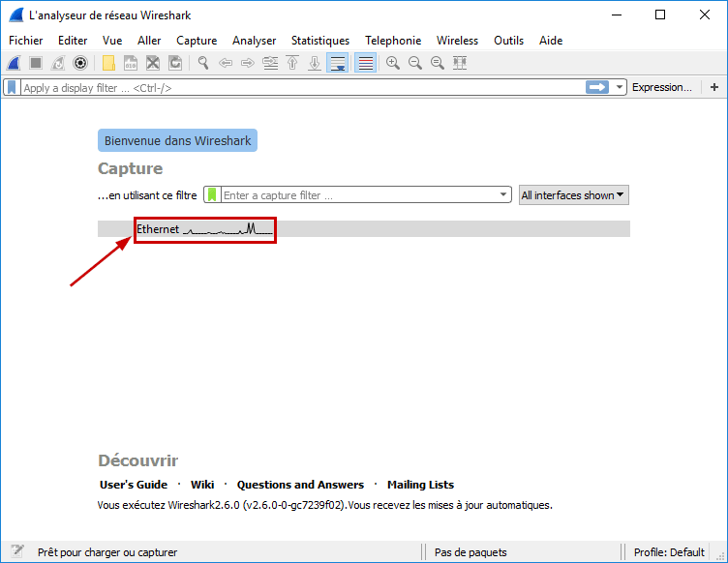Open All interfaces shown dropdown

click(x=573, y=195)
